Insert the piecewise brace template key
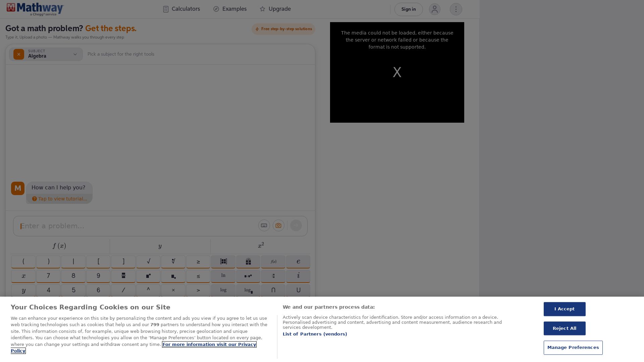Viewport: 644px width, 362px height. 273,276
